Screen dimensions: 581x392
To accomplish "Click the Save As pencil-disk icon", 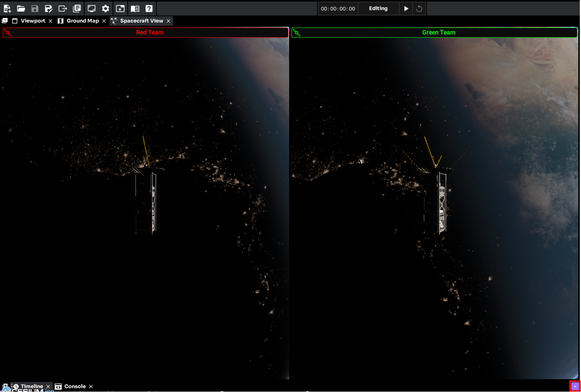I will click(x=49, y=9).
